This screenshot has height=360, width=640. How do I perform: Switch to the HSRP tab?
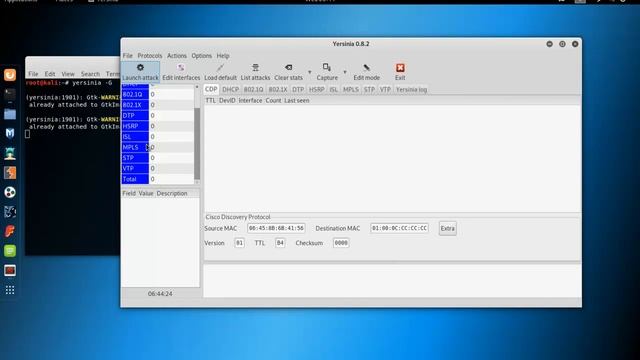click(317, 89)
